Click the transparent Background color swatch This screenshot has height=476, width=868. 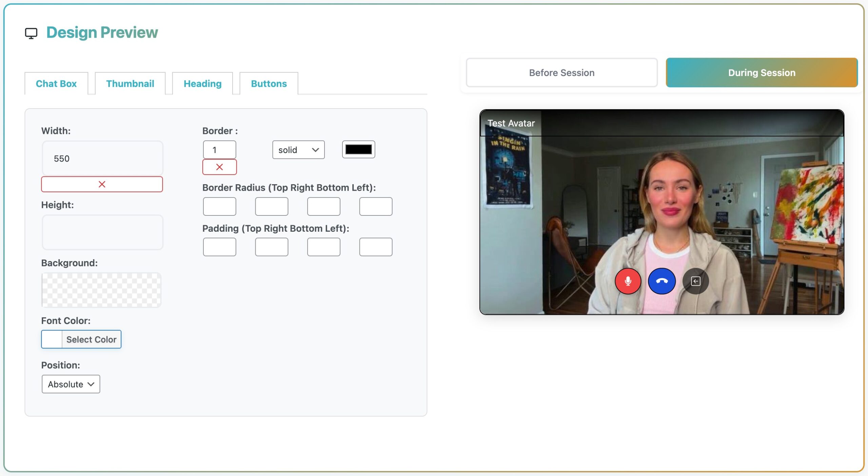click(101, 290)
